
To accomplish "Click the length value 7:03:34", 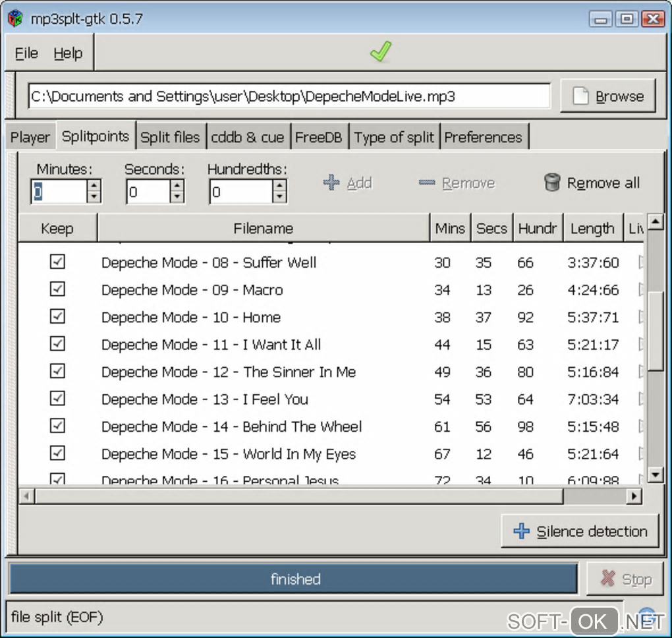I will [x=593, y=399].
